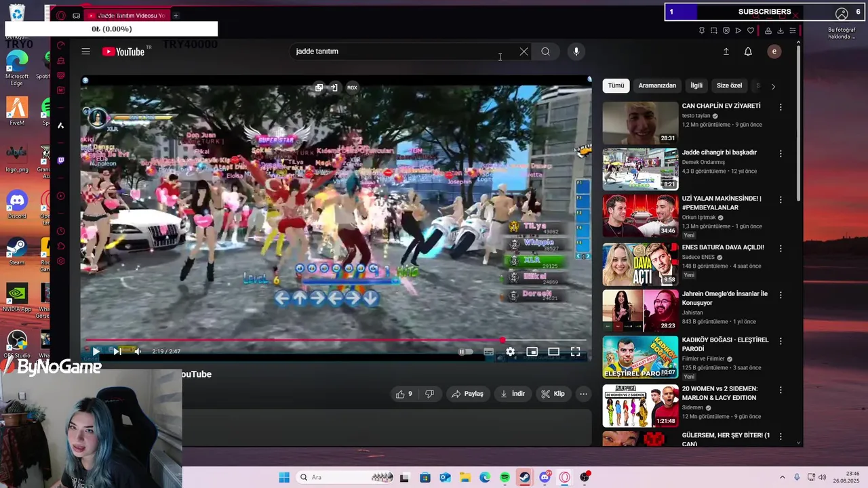Open Discord from the taskbar
Image resolution: width=868 pixels, height=488 pixels.
click(545, 477)
